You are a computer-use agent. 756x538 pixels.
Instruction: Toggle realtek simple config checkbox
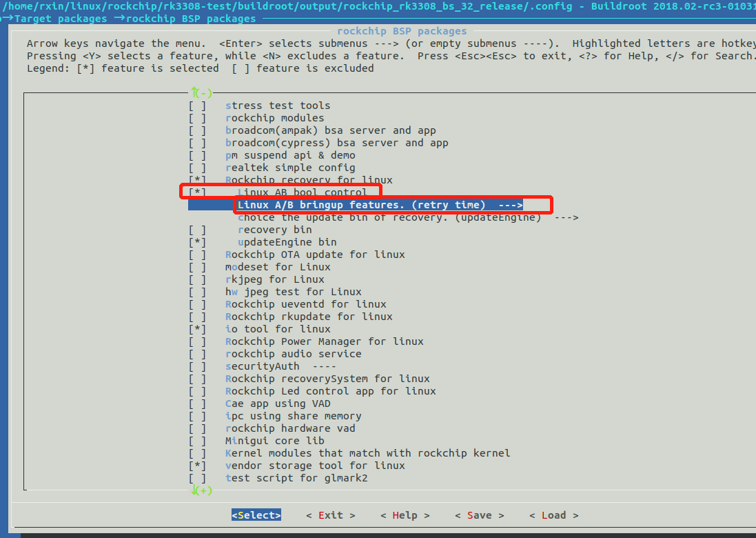(197, 168)
